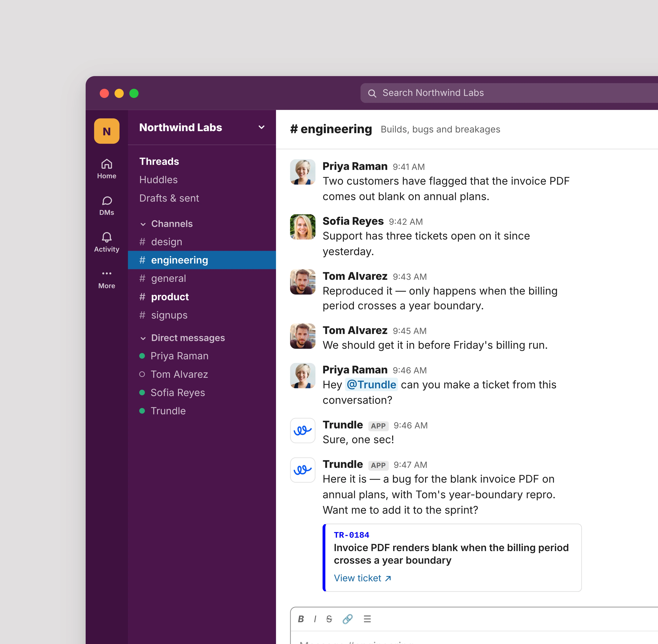Open ticket ID TR-0184
658x644 pixels.
click(351, 535)
